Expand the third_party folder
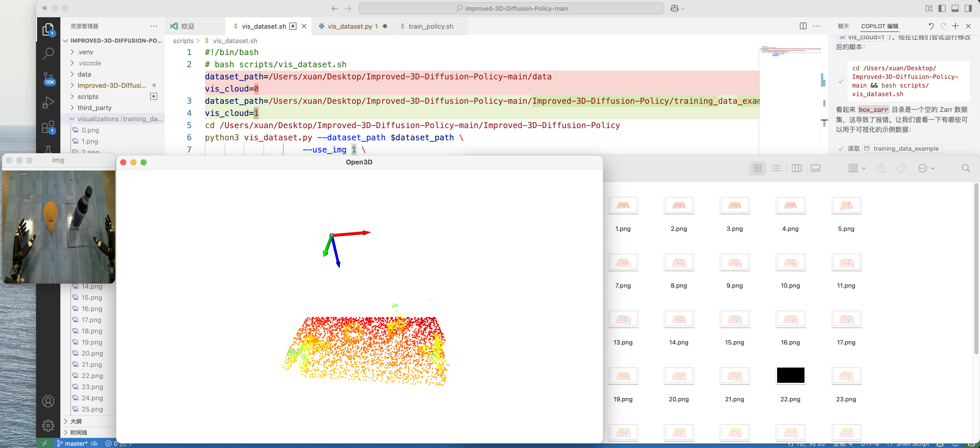This screenshot has height=448, width=980. point(94,108)
